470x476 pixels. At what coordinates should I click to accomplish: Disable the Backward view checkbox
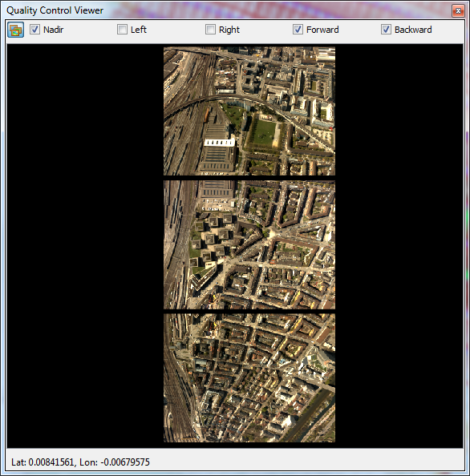[x=386, y=30]
